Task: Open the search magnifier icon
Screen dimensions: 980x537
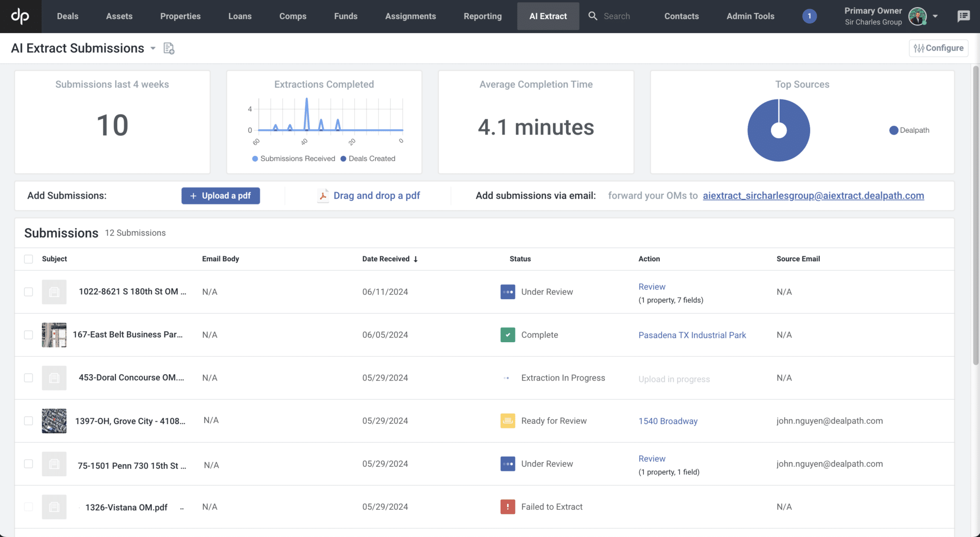Action: pyautogui.click(x=592, y=16)
